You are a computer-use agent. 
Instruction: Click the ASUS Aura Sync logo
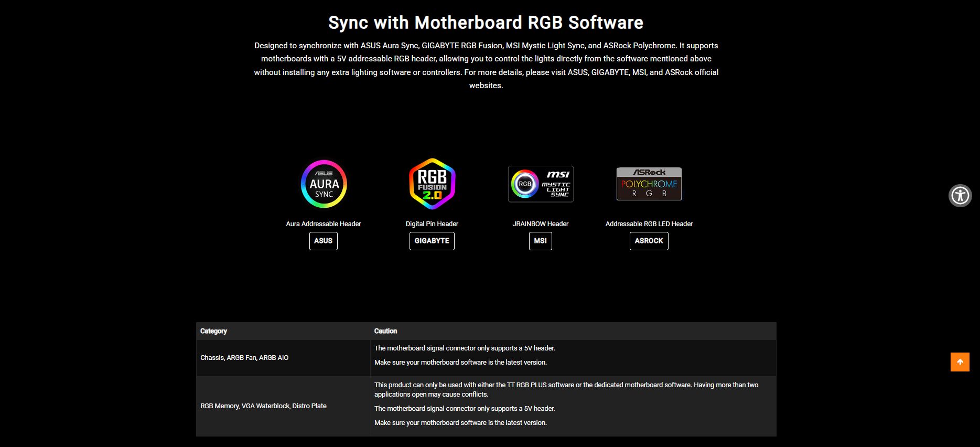[324, 184]
